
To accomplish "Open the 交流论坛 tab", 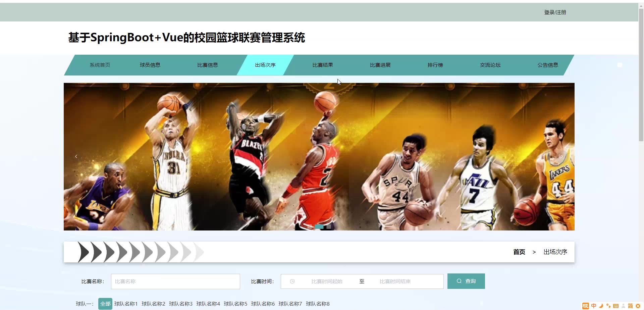I will [x=490, y=65].
